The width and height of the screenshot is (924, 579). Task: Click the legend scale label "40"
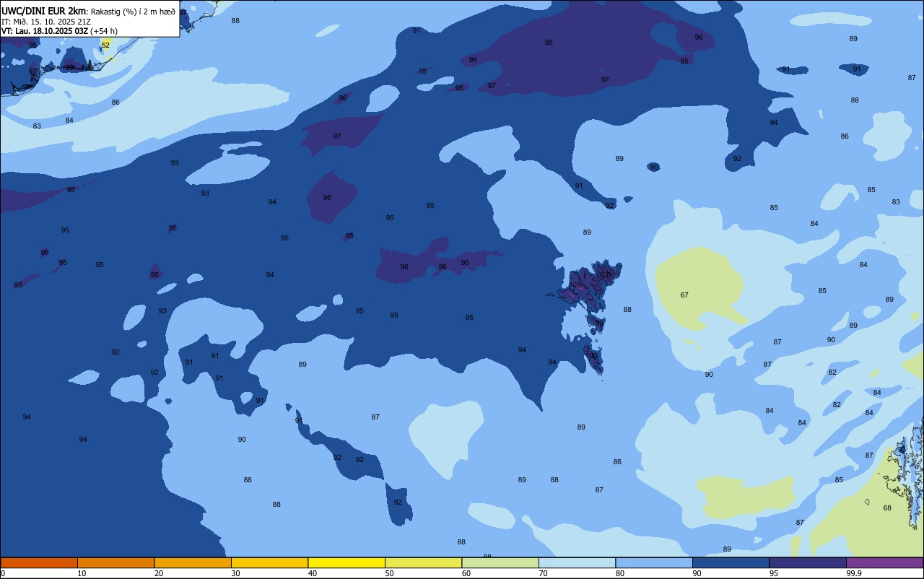(313, 573)
